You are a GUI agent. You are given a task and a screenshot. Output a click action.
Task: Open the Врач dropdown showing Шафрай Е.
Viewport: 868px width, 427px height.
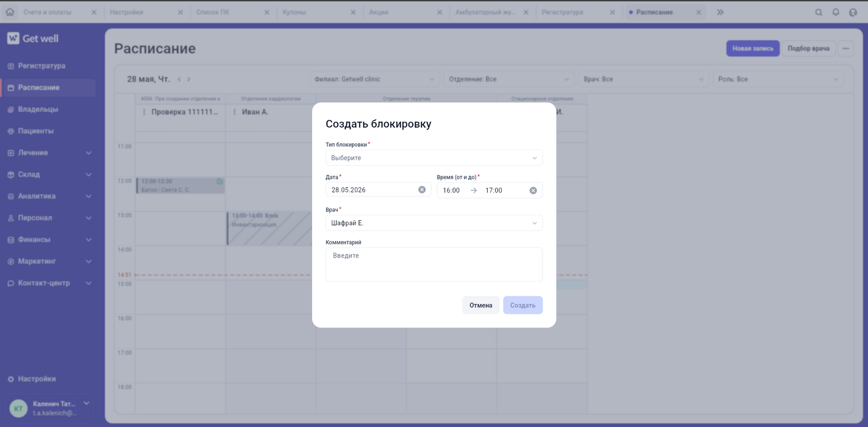tap(434, 223)
